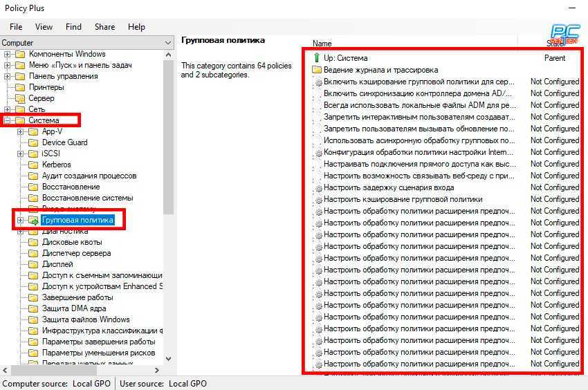Open the View menu
The width and height of the screenshot is (588, 390).
click(x=44, y=27)
